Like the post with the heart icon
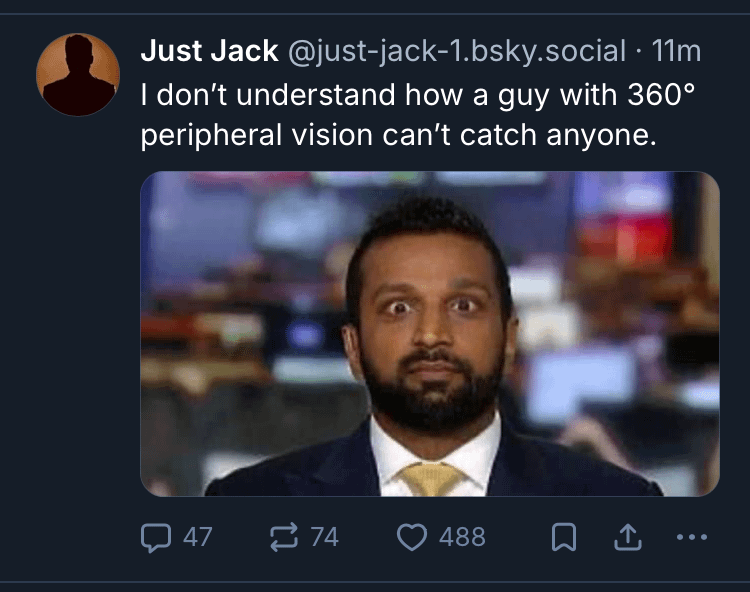This screenshot has width=750, height=592. pos(412,538)
